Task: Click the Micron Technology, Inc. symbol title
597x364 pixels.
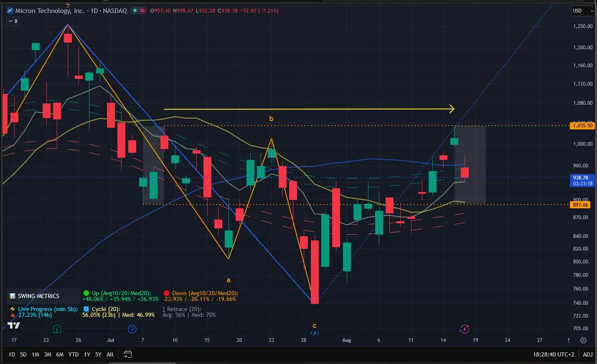Action: point(50,10)
